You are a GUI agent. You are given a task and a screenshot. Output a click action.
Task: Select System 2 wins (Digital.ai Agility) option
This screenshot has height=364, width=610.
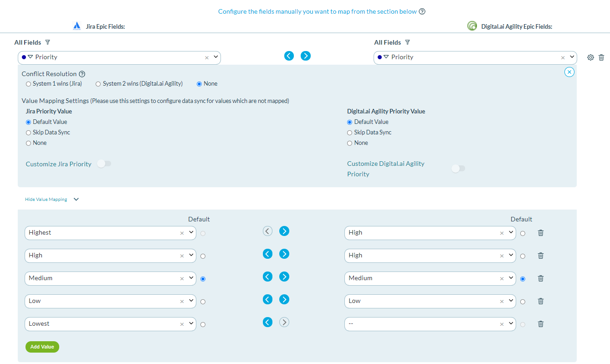point(98,84)
